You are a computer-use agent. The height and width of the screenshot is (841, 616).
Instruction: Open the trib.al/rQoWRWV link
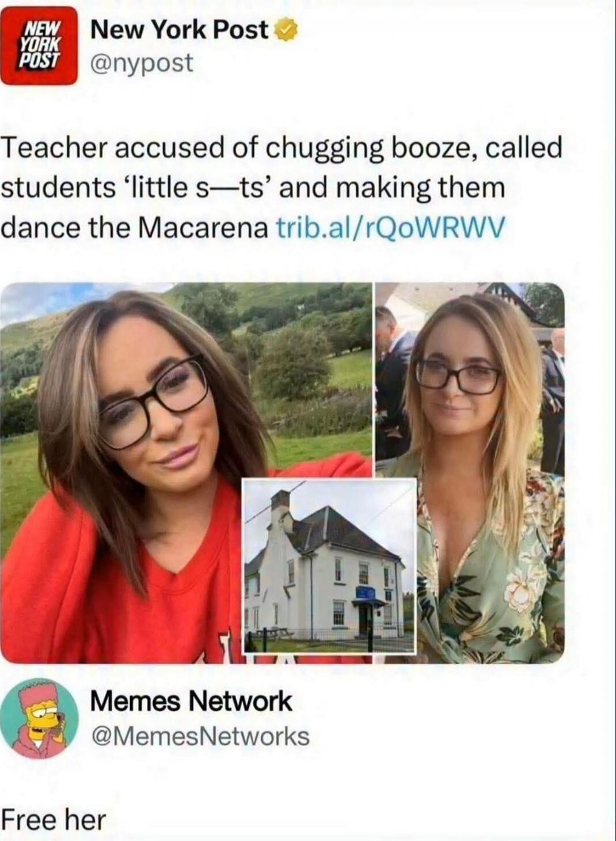pyautogui.click(x=391, y=227)
